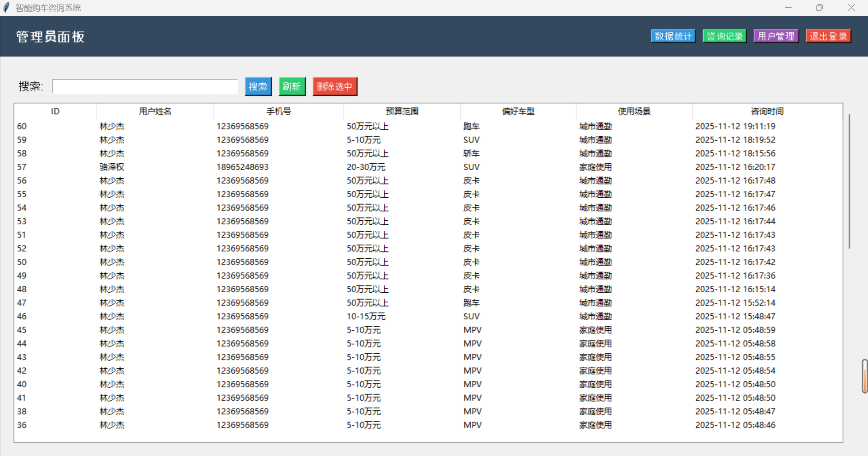Screen dimensions: 868x456
Task: Select the row with ID 59
Action: [x=428, y=140]
